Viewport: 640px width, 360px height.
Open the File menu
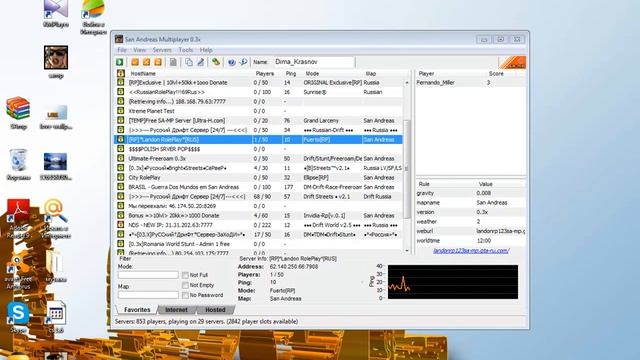pos(122,50)
